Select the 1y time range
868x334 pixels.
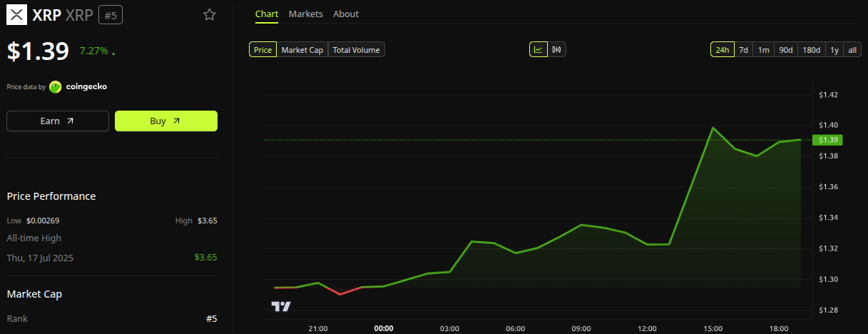click(834, 49)
